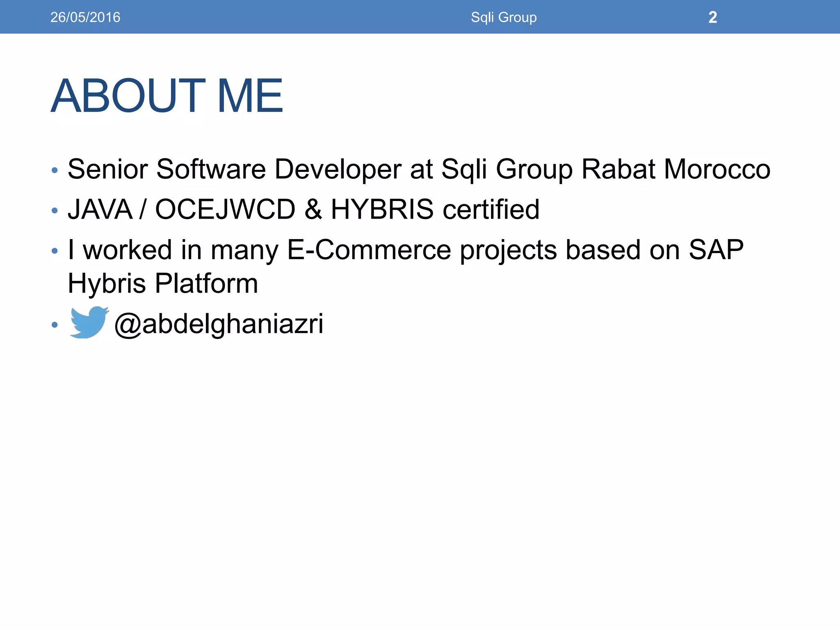The width and height of the screenshot is (840, 630).
Task: Click the Twitter bird icon
Action: coord(89,322)
